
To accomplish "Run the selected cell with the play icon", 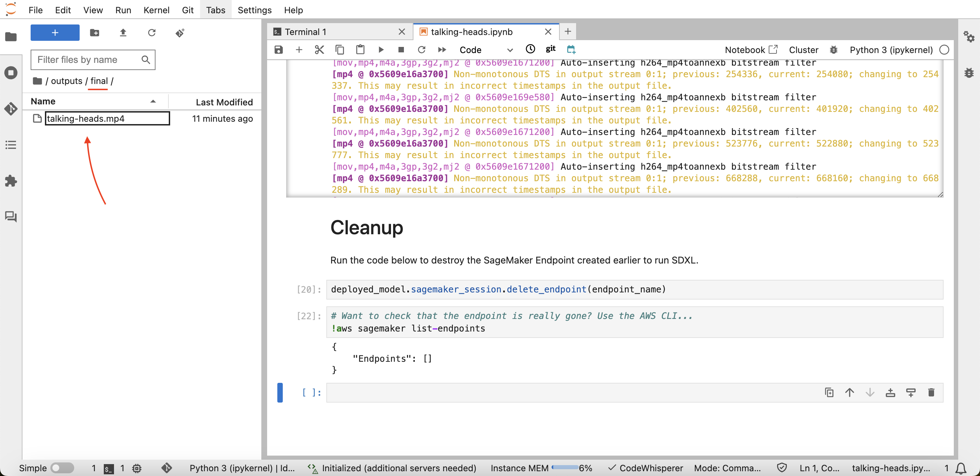I will click(381, 50).
